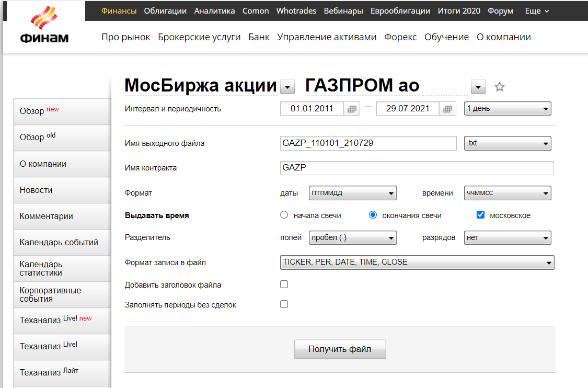Image resolution: width=588 pixels, height=388 pixels.
Task: Open the Финансы top menu item
Action: point(119,11)
